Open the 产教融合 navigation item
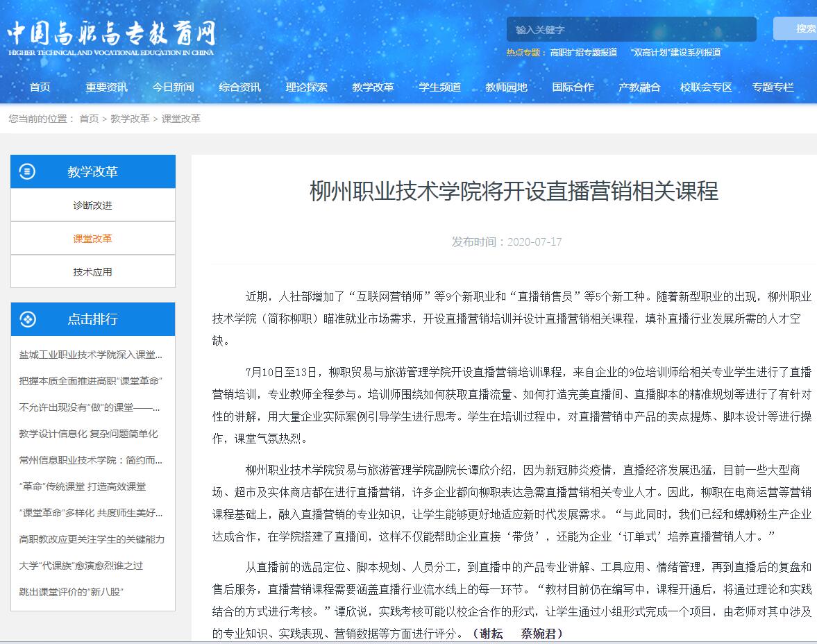The width and height of the screenshot is (817, 644). 639,87
